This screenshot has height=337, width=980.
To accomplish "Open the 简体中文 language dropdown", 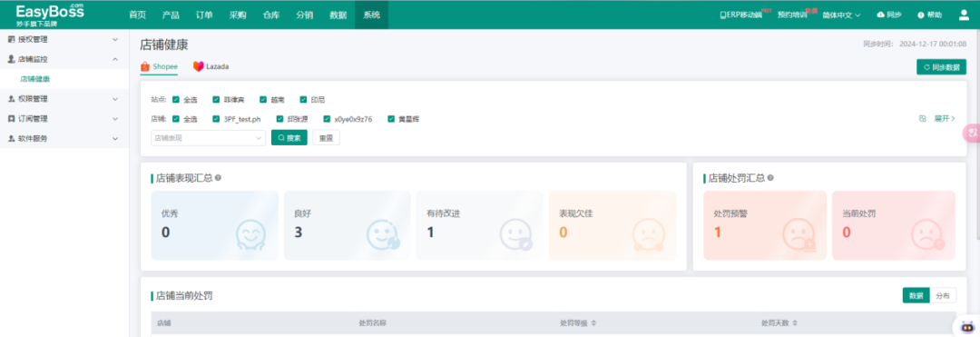I will [841, 15].
